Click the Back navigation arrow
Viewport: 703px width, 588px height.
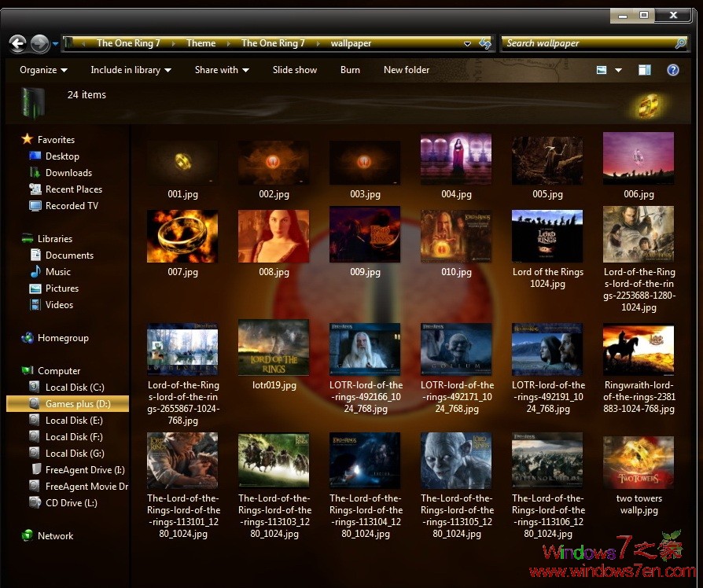(x=17, y=43)
